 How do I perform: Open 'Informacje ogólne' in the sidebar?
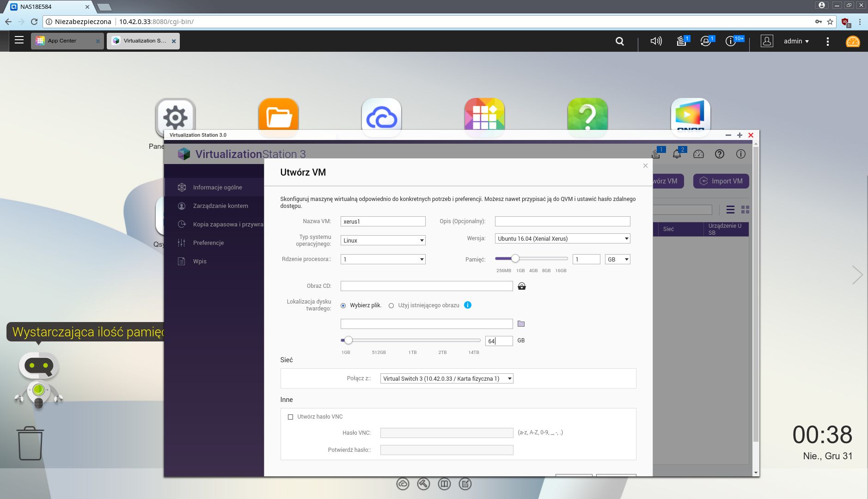point(214,187)
